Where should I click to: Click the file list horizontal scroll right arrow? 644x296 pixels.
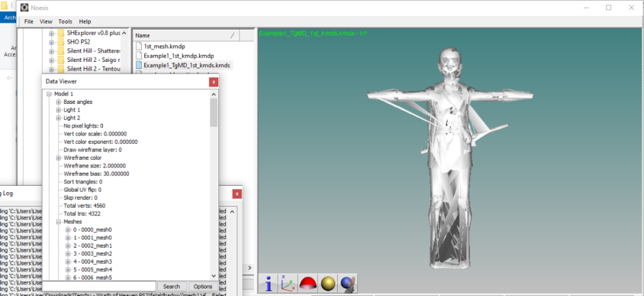pos(250,268)
